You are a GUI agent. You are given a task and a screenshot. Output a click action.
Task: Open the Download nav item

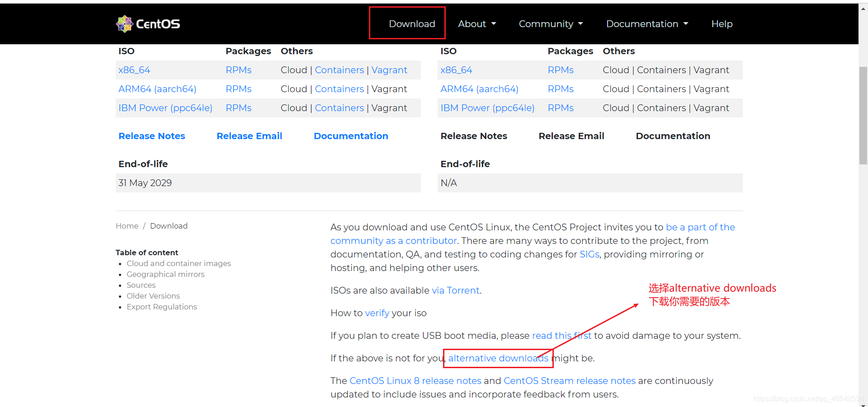point(412,24)
